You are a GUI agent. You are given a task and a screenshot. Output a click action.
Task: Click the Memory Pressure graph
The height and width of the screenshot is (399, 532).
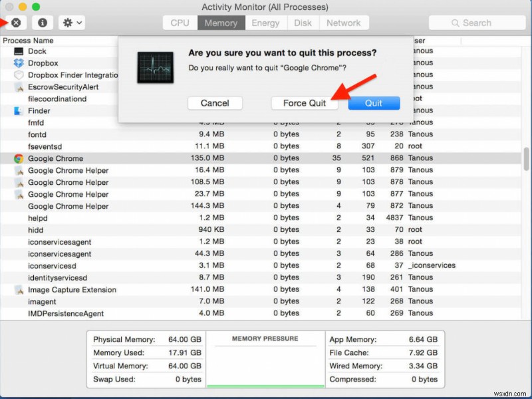click(265, 362)
